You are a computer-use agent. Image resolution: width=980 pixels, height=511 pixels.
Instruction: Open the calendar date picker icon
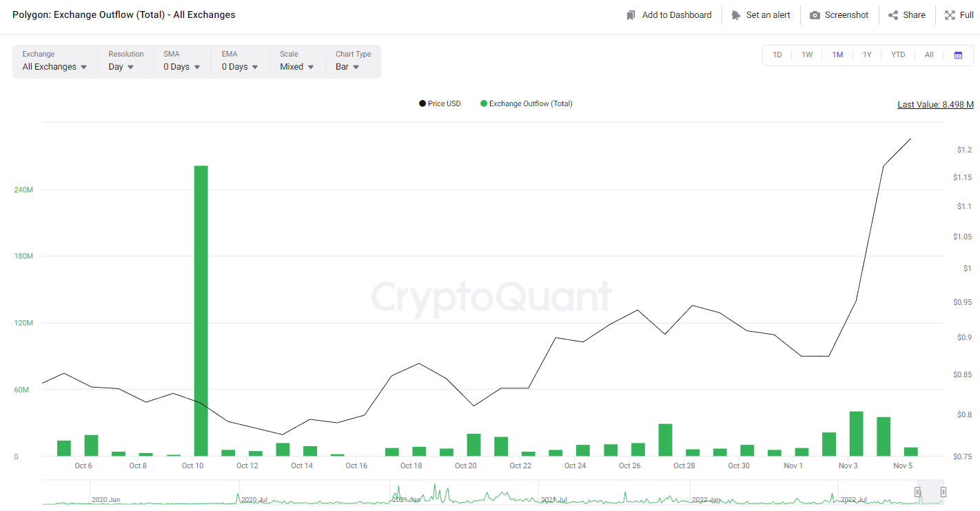tap(958, 55)
